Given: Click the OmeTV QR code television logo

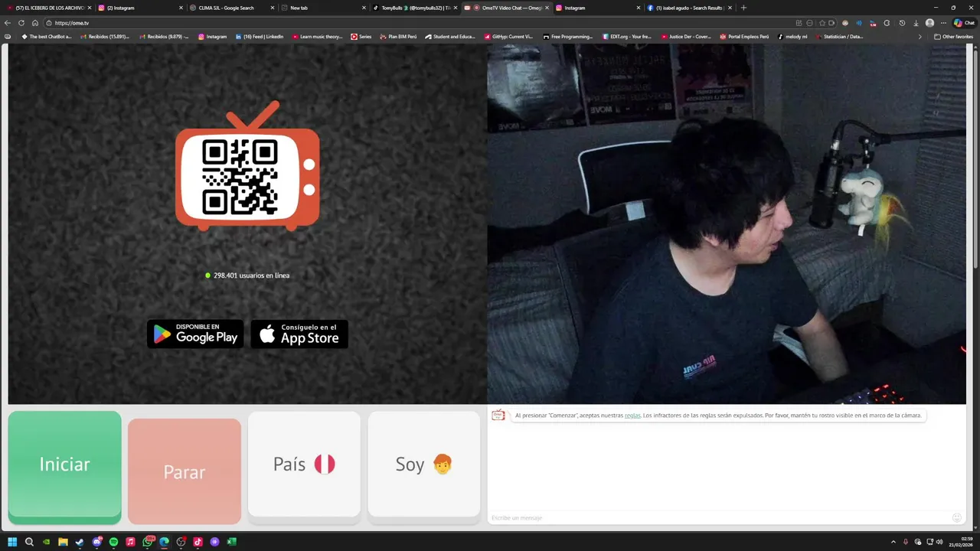Looking at the screenshot, I should [x=247, y=167].
